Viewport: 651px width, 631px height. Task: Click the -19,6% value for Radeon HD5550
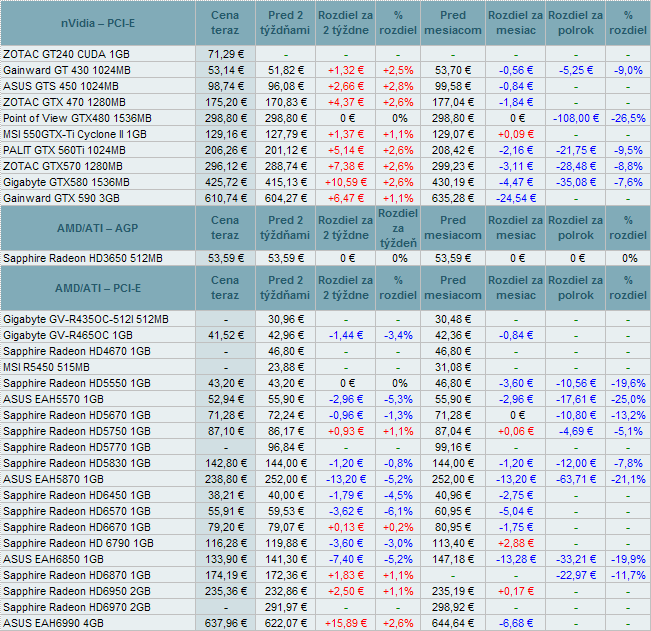click(628, 383)
